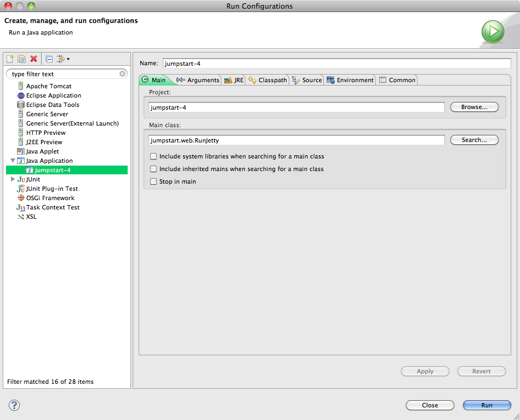The width and height of the screenshot is (520, 420).
Task: Delete selected configuration with red X
Action: click(x=33, y=59)
